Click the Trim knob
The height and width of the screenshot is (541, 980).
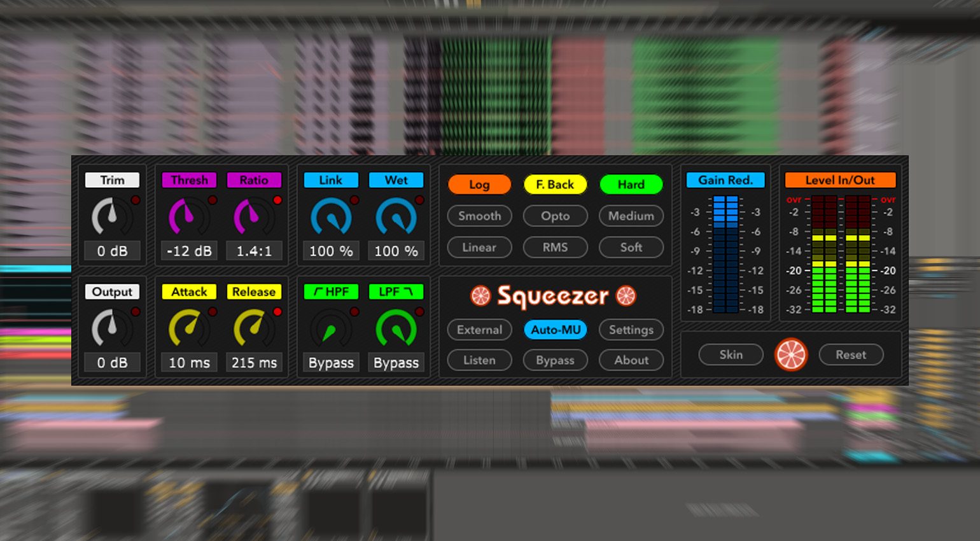click(112, 216)
